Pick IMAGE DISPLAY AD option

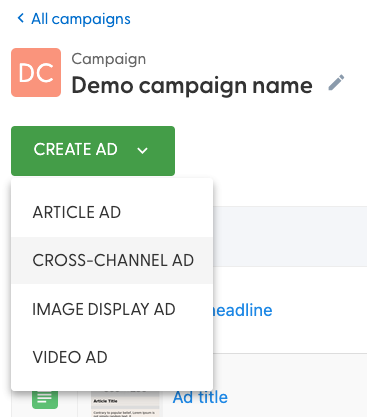(112, 309)
